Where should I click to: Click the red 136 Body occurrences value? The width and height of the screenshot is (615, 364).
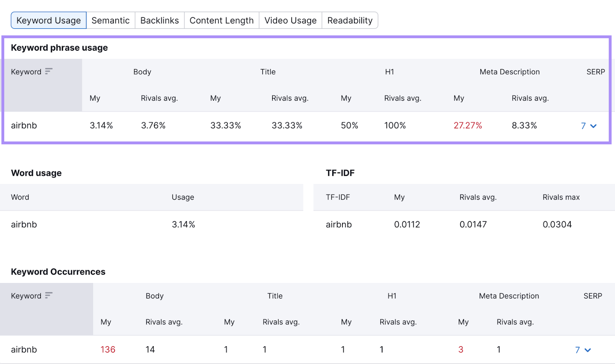pyautogui.click(x=107, y=349)
